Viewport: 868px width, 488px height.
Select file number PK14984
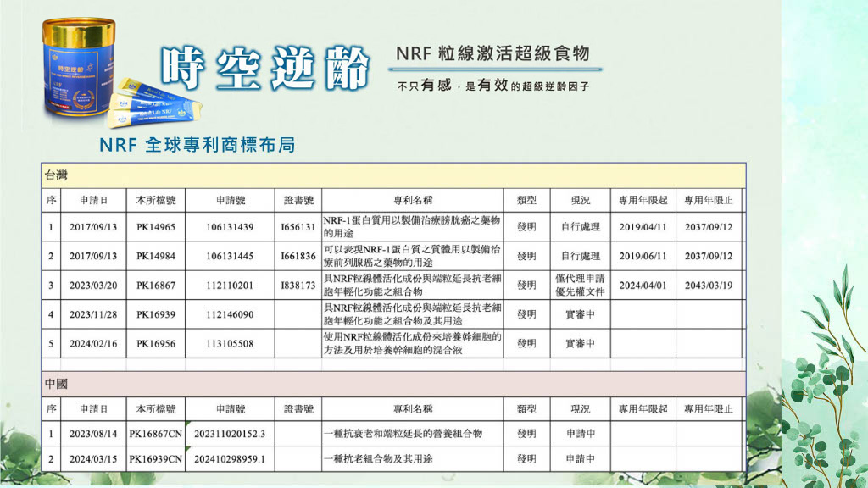pyautogui.click(x=156, y=256)
